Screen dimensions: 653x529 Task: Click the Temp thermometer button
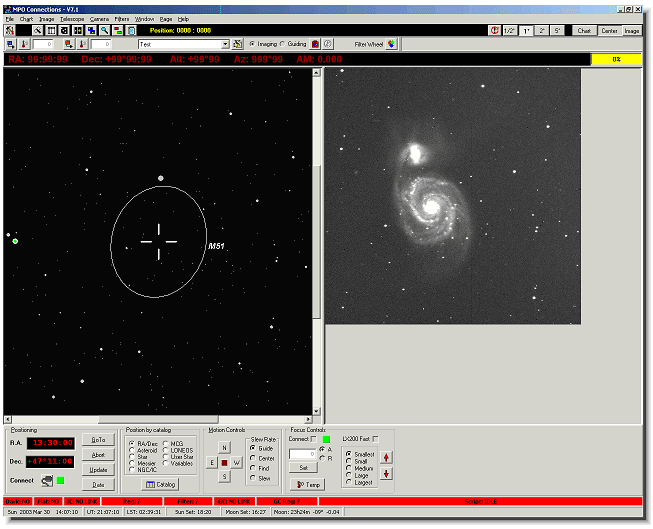click(x=308, y=485)
